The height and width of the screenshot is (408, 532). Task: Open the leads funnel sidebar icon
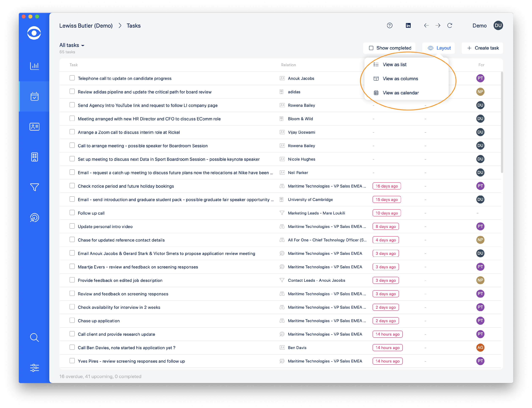34,187
